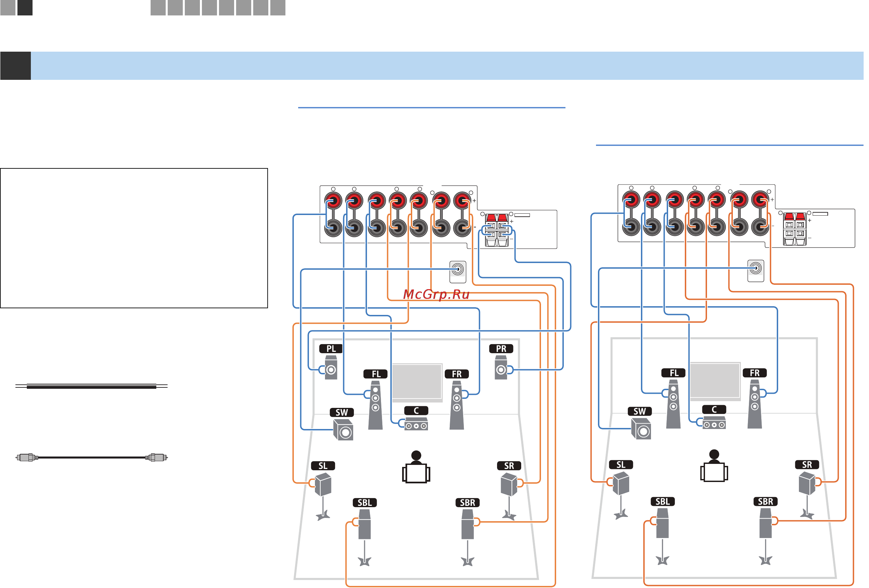Select surround left speaker in presence-speaker diagram
The image size is (869, 588).
click(323, 496)
